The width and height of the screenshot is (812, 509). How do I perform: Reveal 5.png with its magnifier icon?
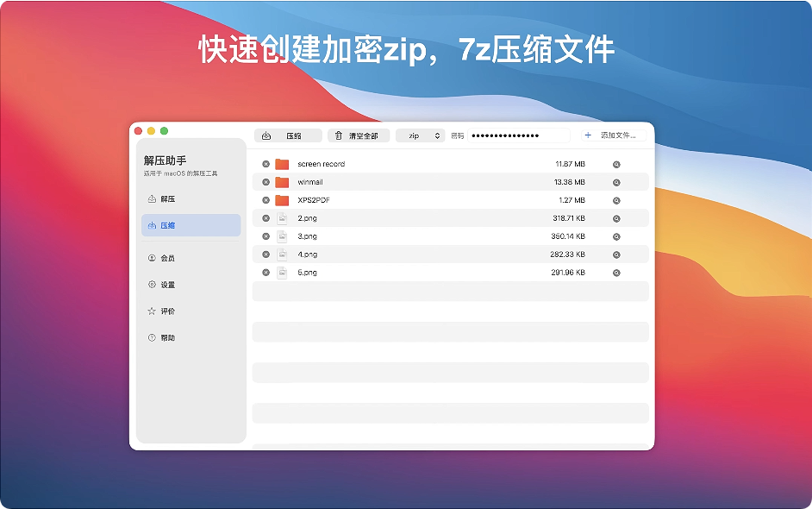click(x=616, y=273)
